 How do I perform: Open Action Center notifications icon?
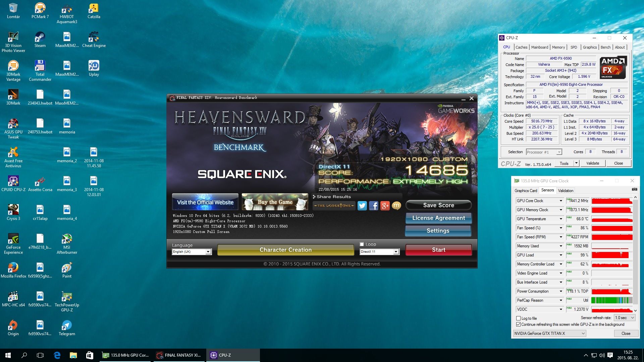click(610, 355)
